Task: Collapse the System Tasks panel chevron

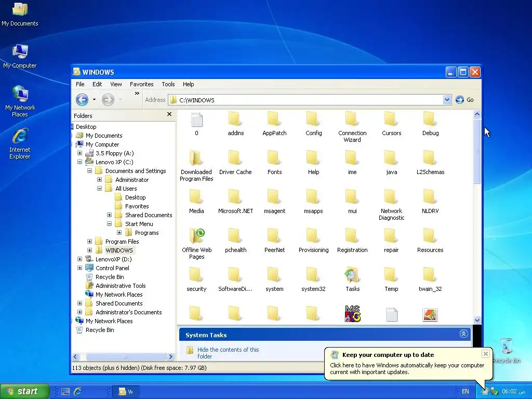Action: 463,334
